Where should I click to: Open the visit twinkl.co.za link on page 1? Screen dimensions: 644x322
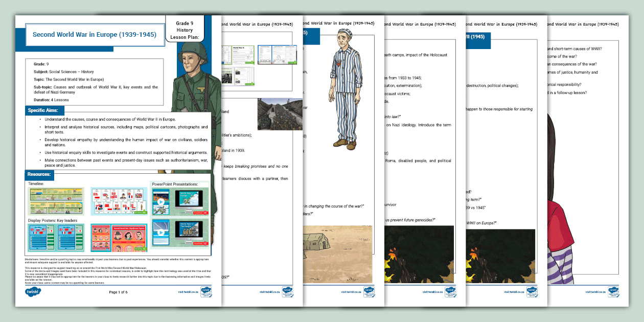(187, 292)
